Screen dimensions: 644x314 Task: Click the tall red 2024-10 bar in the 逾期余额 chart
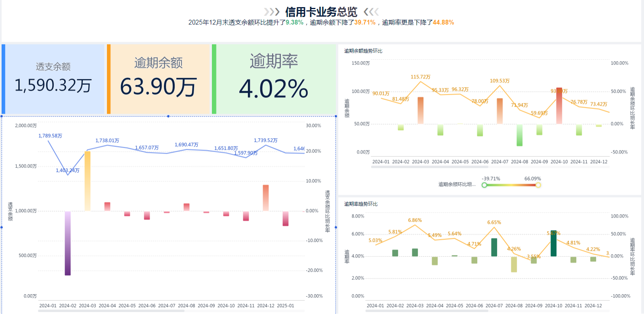click(559, 106)
